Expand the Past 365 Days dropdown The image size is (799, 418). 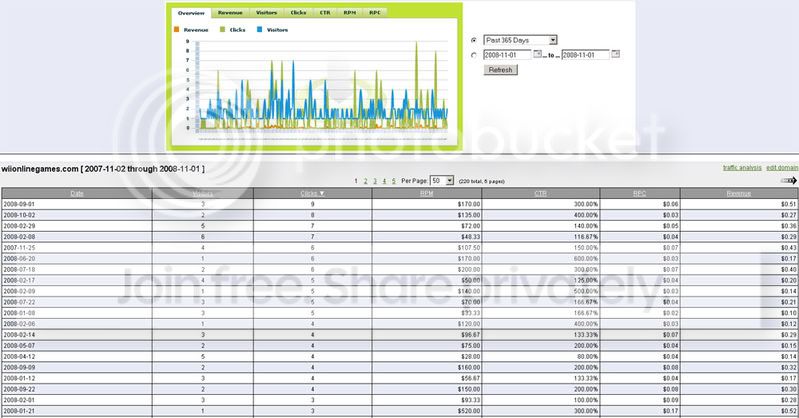point(520,40)
